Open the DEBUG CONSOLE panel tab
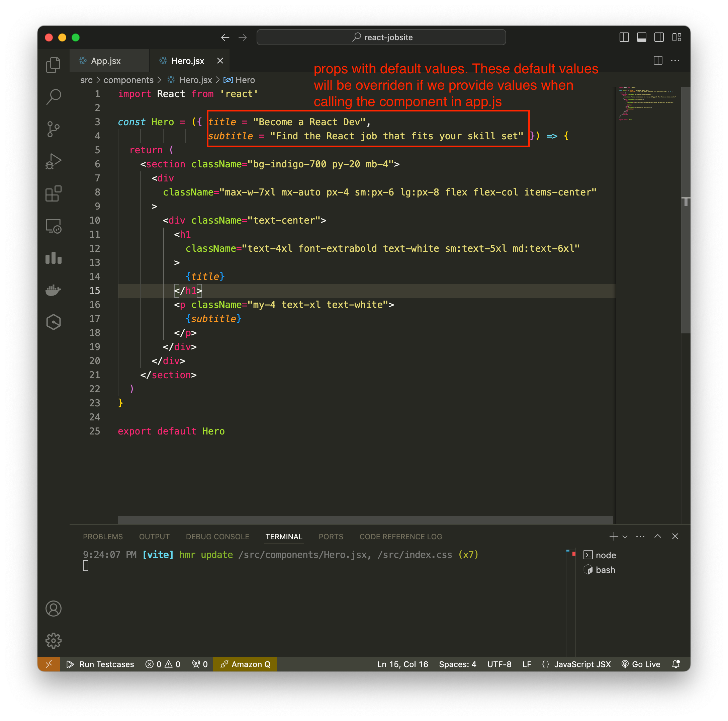This screenshot has width=728, height=721. (x=217, y=537)
